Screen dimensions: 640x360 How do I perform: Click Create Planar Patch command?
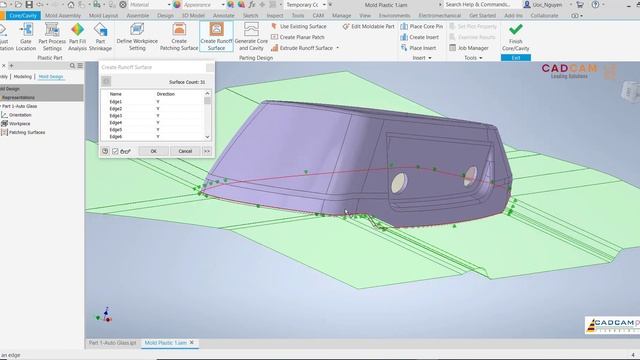coord(298,37)
